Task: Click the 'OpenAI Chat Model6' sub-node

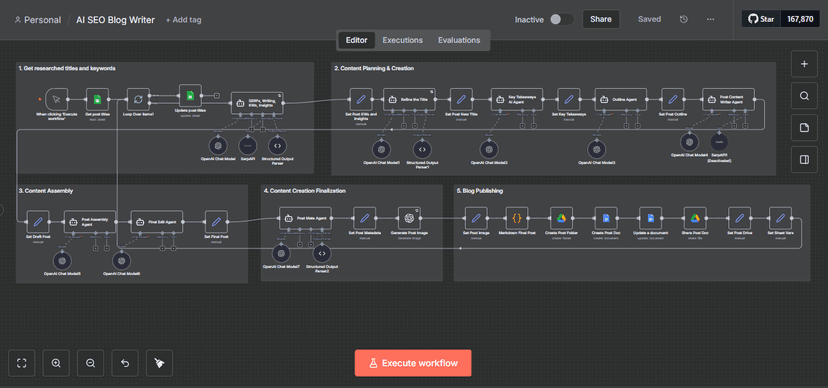Action: pos(121,260)
